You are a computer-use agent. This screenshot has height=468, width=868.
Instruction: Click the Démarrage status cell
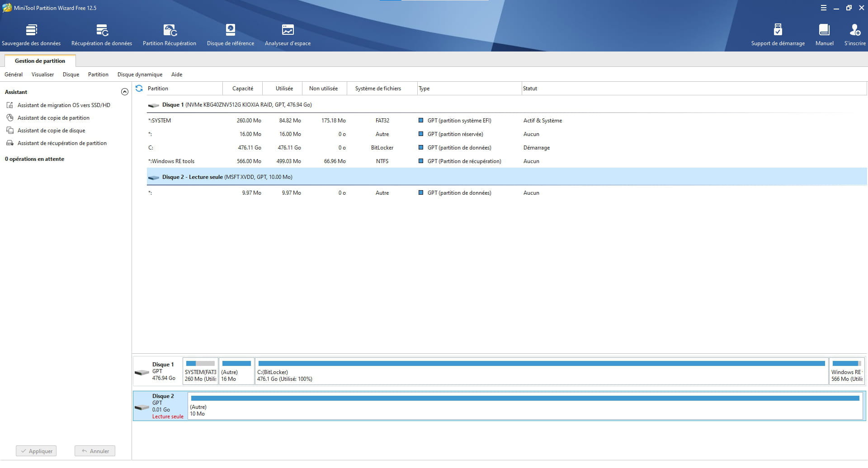coord(537,148)
